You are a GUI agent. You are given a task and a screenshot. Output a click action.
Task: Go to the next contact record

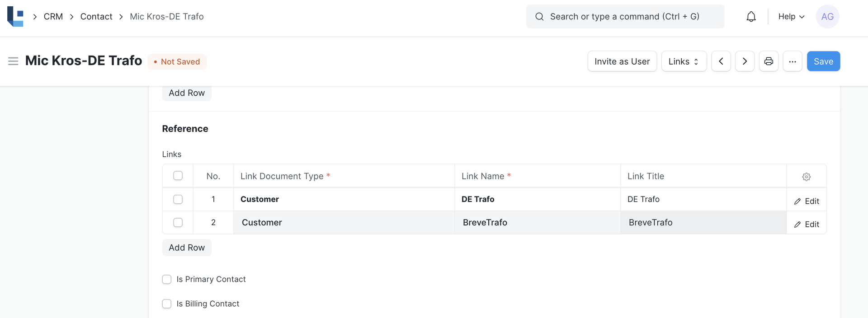(745, 61)
